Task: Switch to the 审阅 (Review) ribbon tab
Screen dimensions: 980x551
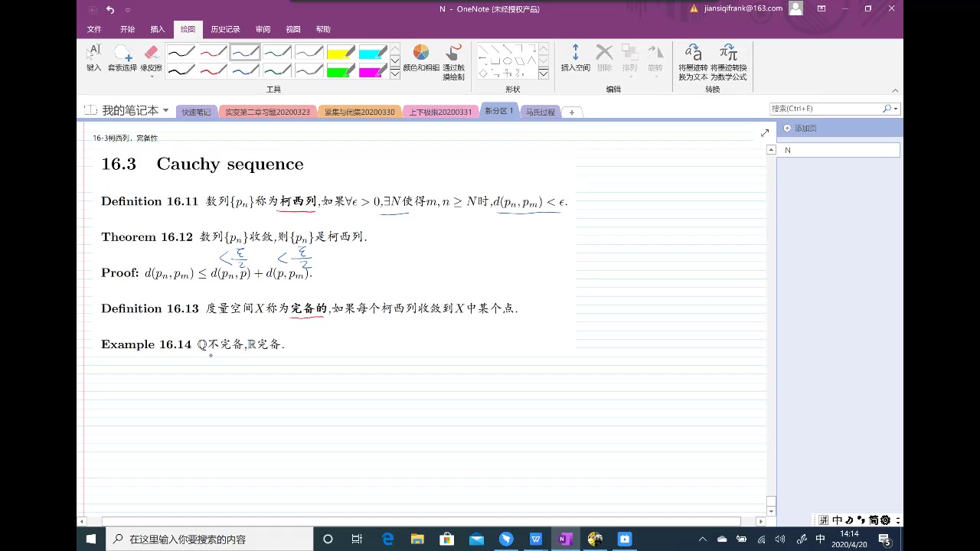Action: point(263,29)
